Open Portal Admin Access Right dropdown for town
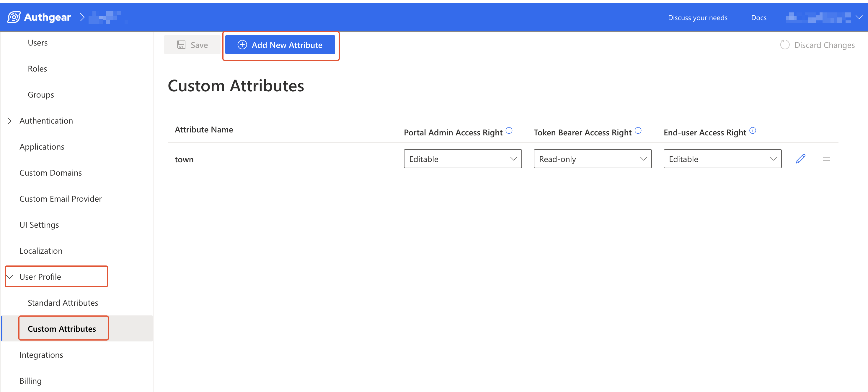Screen dimensions: 868x392 click(463, 159)
